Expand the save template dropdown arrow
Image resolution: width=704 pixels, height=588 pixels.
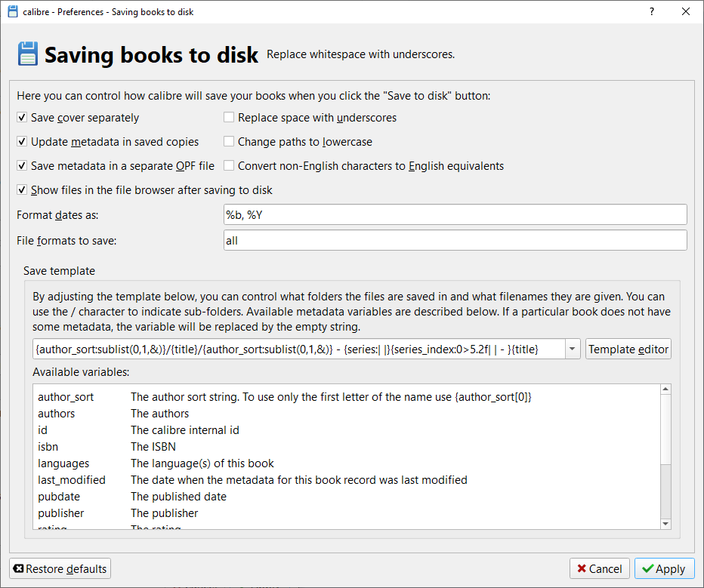tap(573, 349)
